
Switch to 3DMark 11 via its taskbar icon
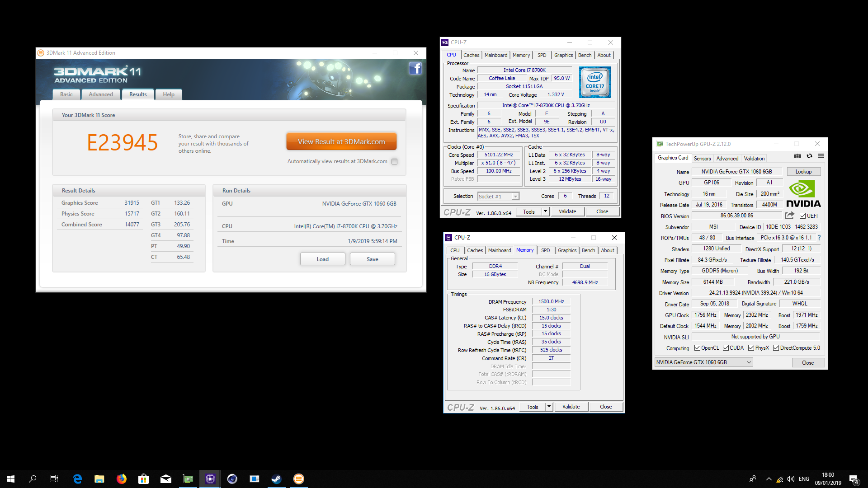(298, 479)
